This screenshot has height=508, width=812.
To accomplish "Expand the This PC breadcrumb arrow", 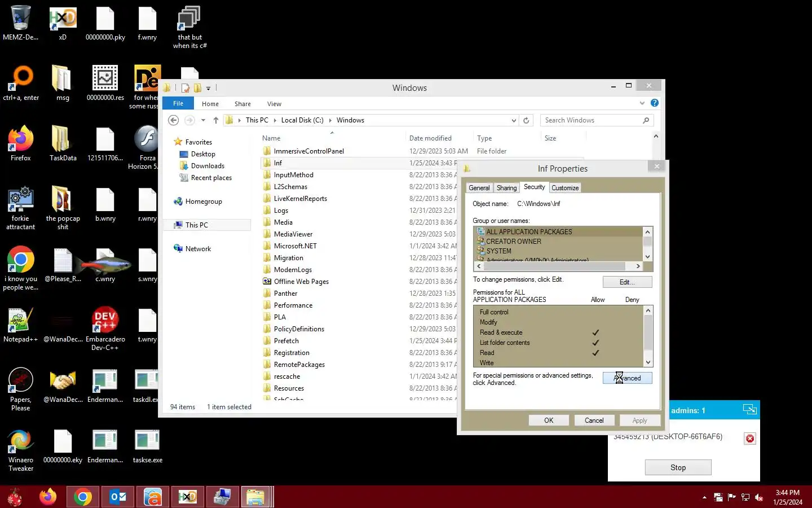I will point(275,120).
